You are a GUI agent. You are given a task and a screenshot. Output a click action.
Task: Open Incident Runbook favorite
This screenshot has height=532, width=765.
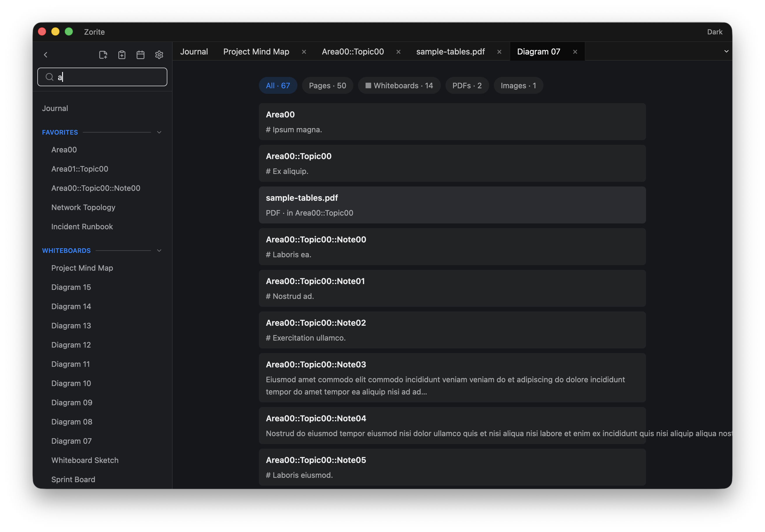pyautogui.click(x=82, y=226)
